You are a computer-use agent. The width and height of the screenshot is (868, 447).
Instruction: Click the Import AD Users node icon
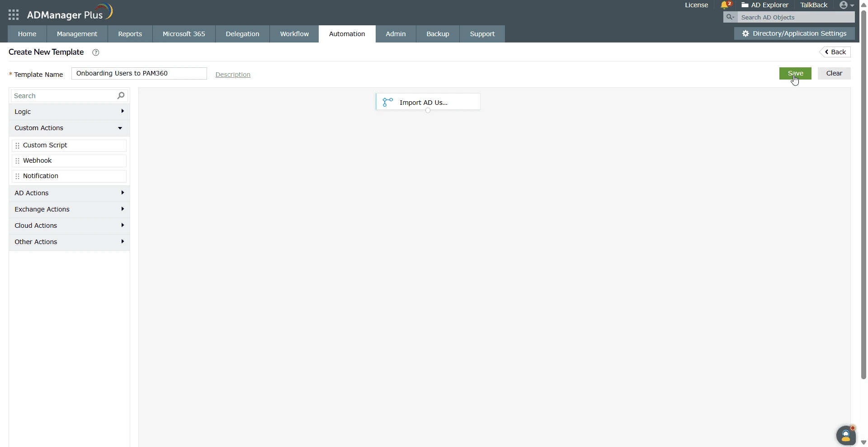coord(387,102)
